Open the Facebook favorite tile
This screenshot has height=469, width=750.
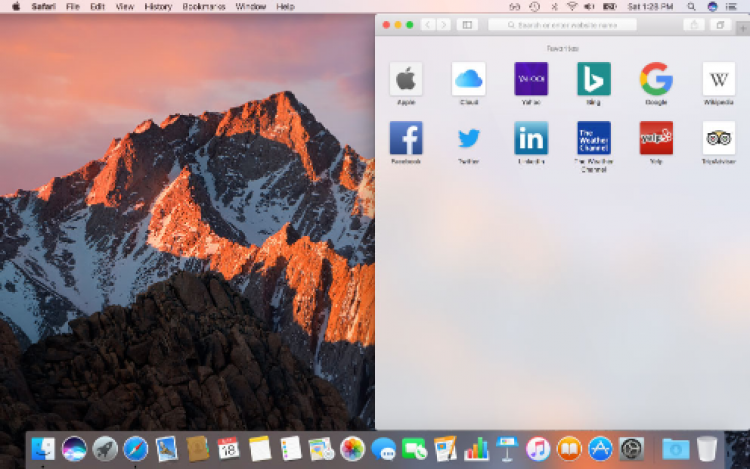point(406,138)
